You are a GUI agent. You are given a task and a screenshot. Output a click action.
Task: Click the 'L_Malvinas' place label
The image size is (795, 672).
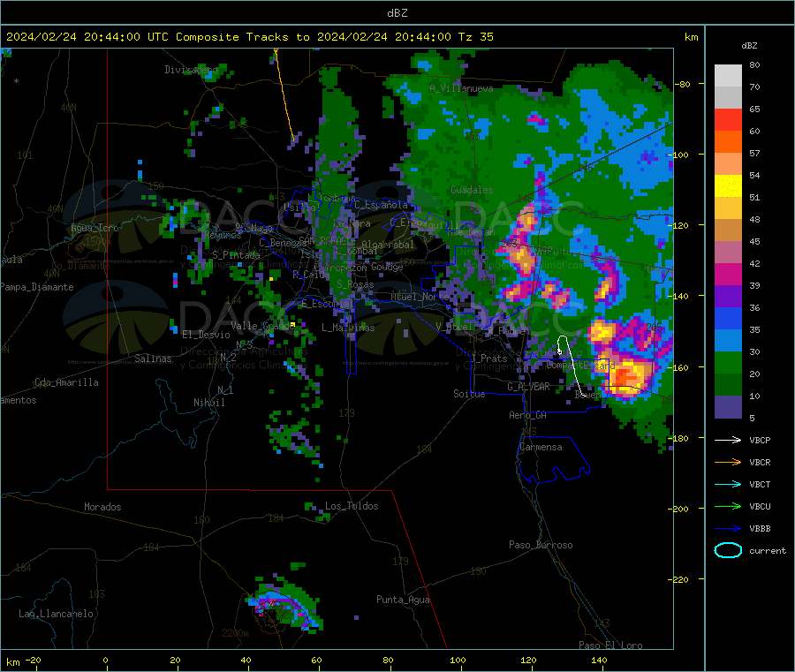click(x=348, y=328)
